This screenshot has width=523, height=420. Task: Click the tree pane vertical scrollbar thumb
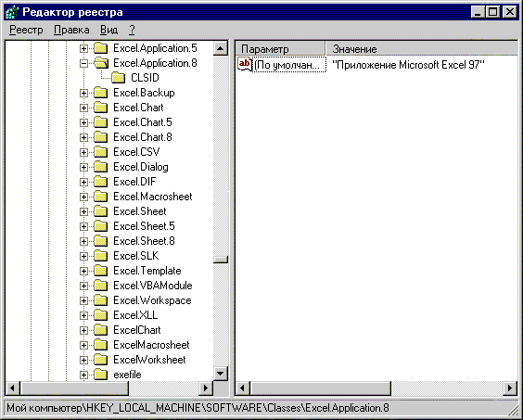click(x=221, y=260)
